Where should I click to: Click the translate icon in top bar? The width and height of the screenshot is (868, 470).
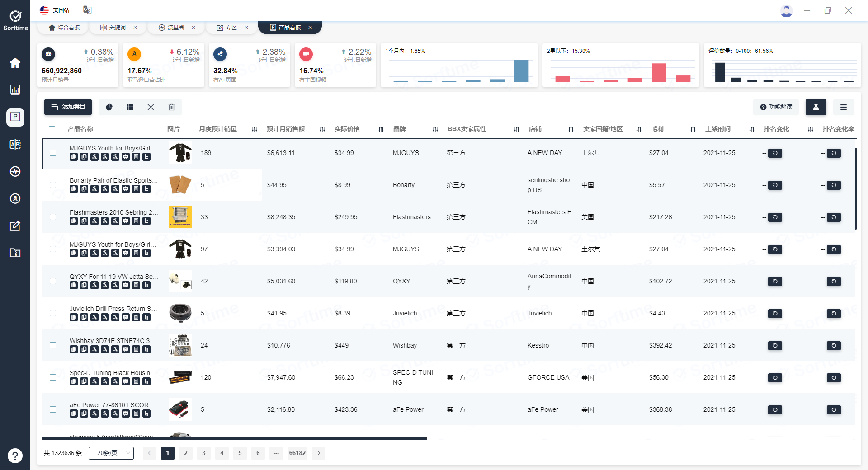(87, 10)
